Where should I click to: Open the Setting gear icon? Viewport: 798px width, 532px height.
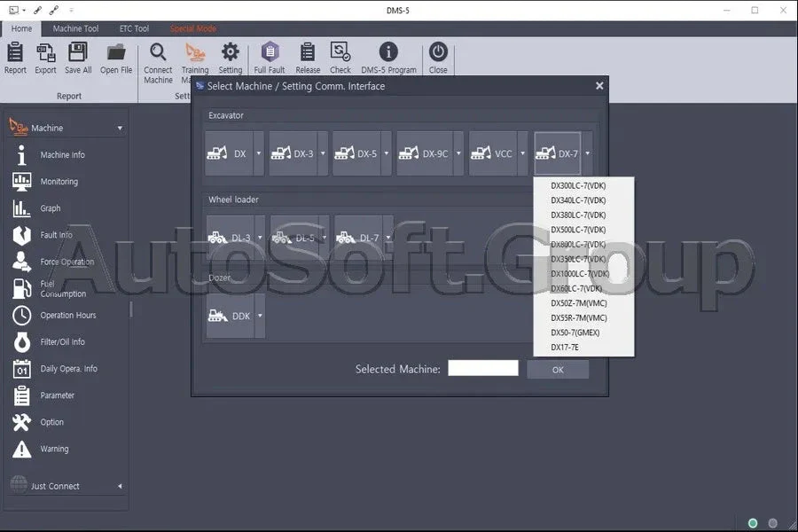pyautogui.click(x=230, y=52)
